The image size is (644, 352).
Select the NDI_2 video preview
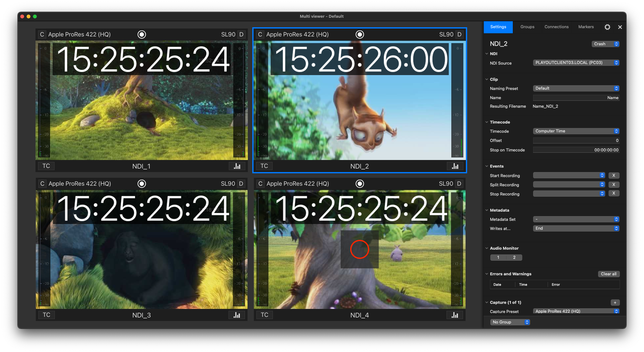click(359, 100)
